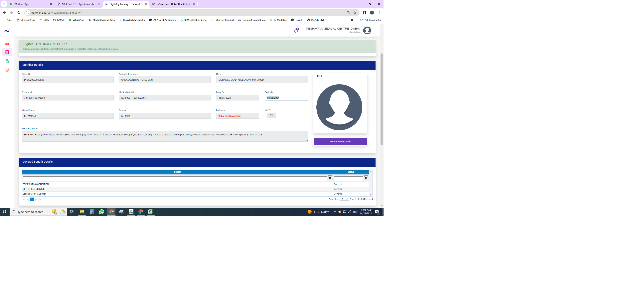Click Add Pre-Authorization button
Screen dimensions: 644x302
(340, 141)
